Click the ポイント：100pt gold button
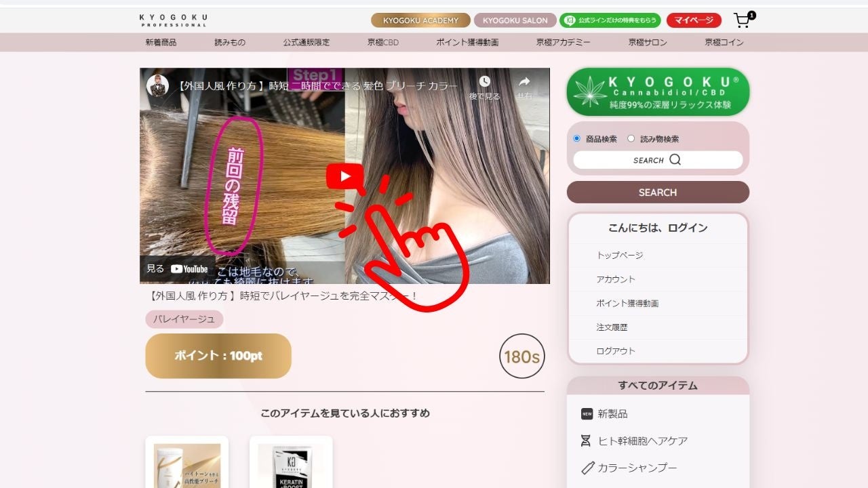Screen dimensions: 868x488 coord(218,356)
